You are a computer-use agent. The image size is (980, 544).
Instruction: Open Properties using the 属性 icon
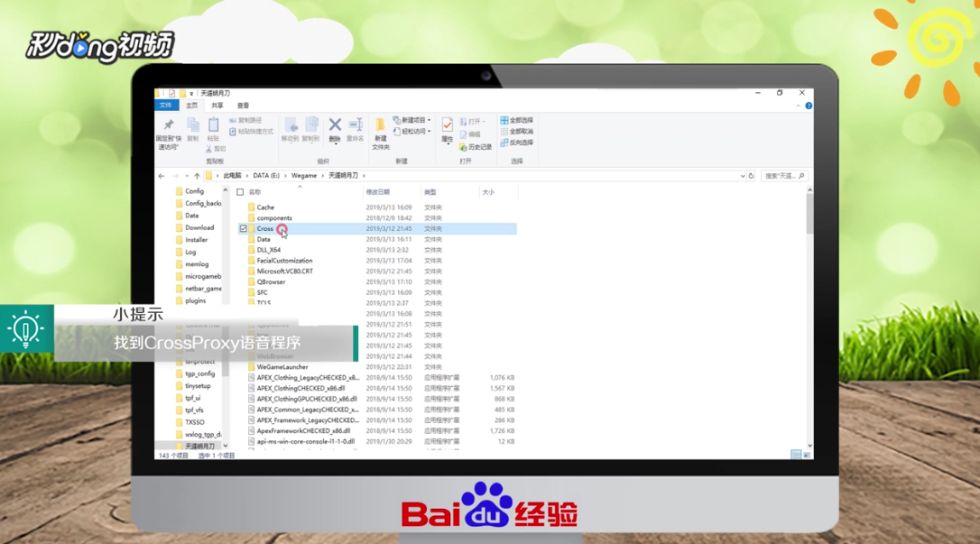446,131
